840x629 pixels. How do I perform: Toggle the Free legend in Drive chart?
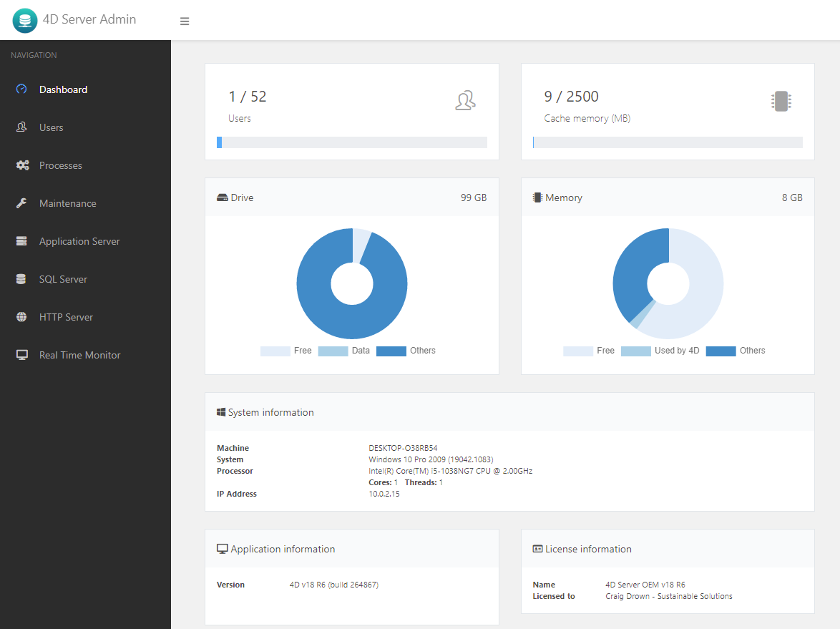pos(285,351)
